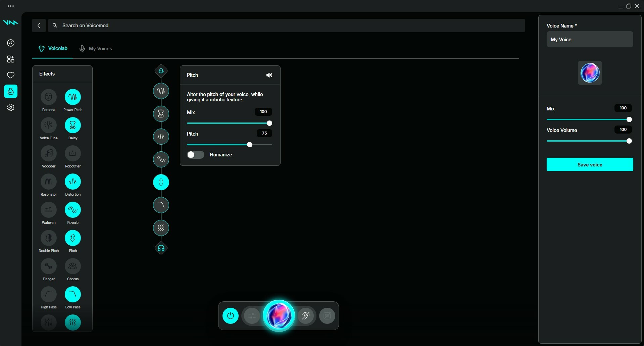The width and height of the screenshot is (644, 346).
Task: Select the Chorus effect
Action: [72, 266]
